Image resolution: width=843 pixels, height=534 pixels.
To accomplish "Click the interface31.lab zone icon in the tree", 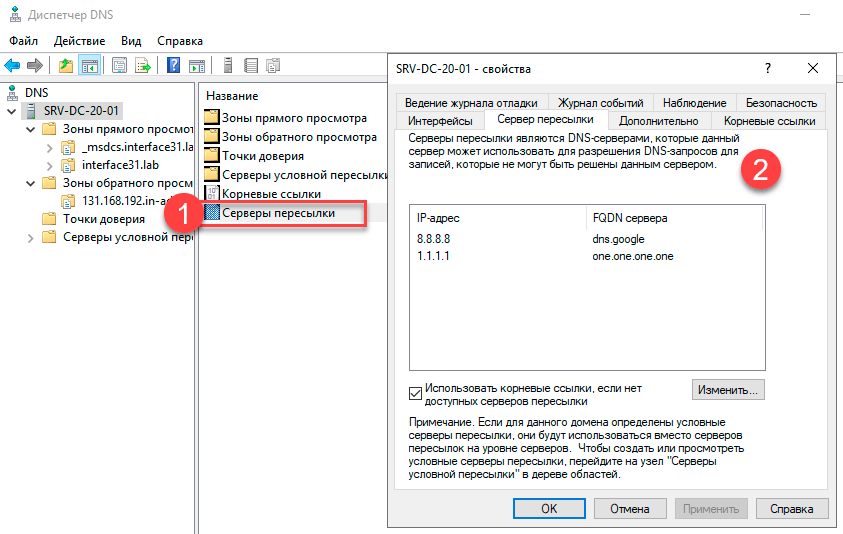I will [x=68, y=165].
